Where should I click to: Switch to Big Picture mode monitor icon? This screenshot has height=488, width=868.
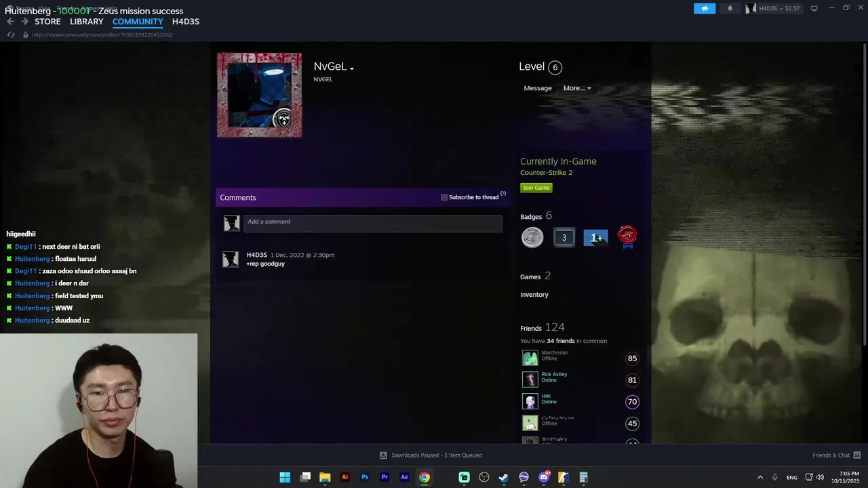pos(814,8)
